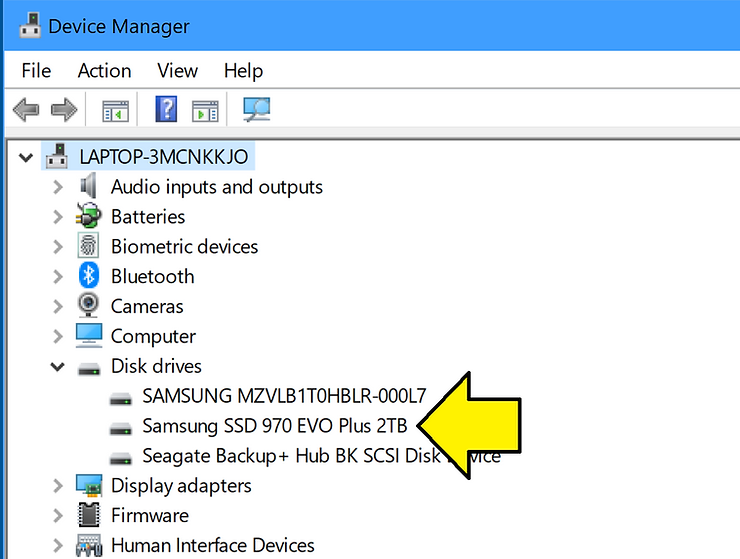Image resolution: width=740 pixels, height=559 pixels.
Task: Click the Batteries category icon
Action: (88, 216)
